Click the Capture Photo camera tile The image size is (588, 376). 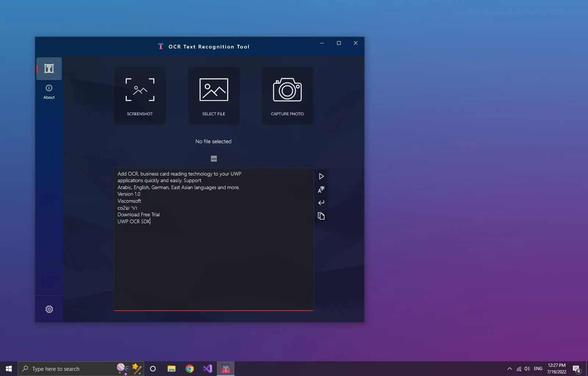click(287, 96)
